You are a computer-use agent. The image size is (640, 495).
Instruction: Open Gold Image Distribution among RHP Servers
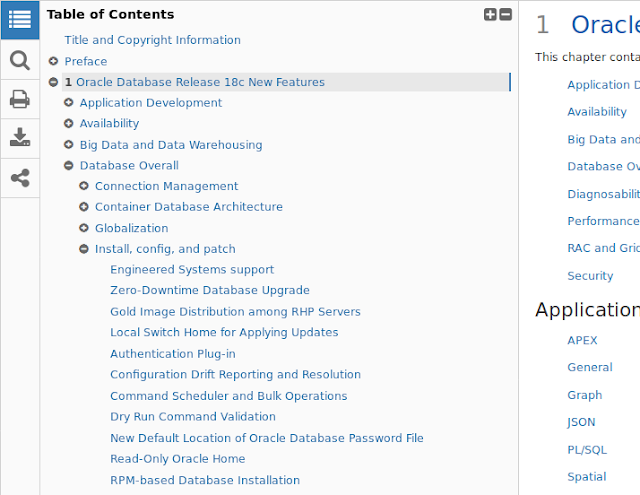pos(235,312)
